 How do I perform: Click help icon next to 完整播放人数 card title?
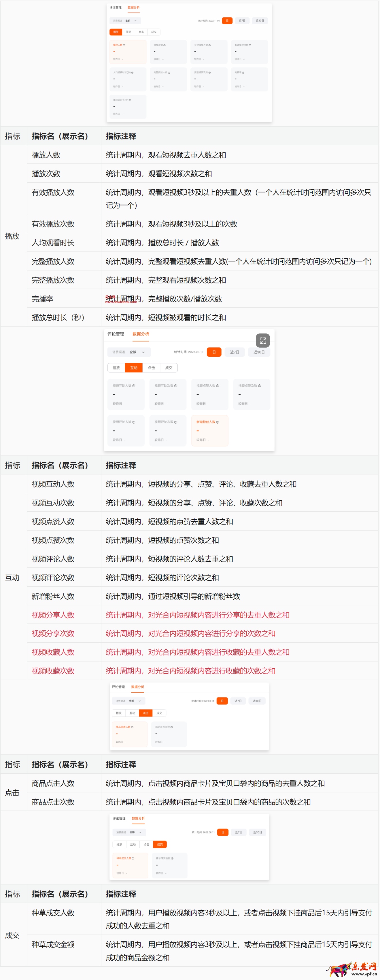click(169, 73)
